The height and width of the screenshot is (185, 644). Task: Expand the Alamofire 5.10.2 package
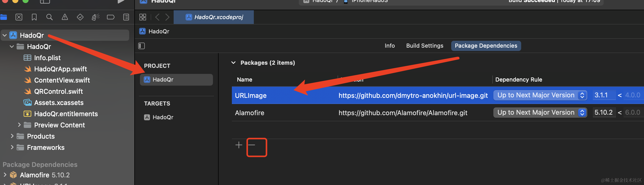[x=5, y=175]
